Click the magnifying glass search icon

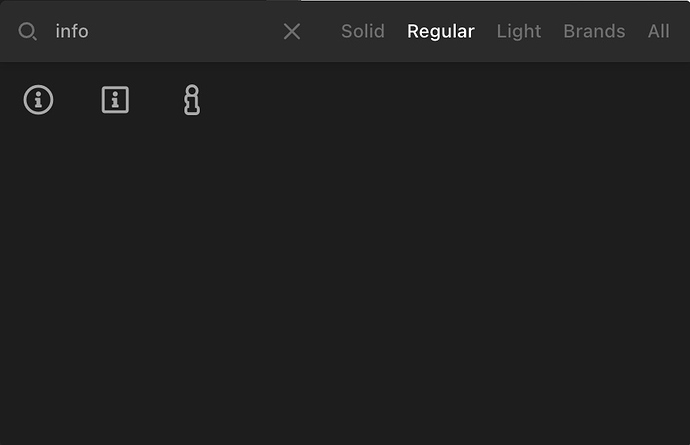(27, 32)
